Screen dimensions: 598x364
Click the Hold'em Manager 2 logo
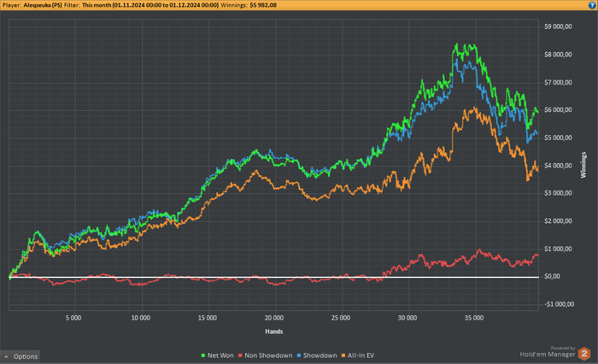(583, 354)
